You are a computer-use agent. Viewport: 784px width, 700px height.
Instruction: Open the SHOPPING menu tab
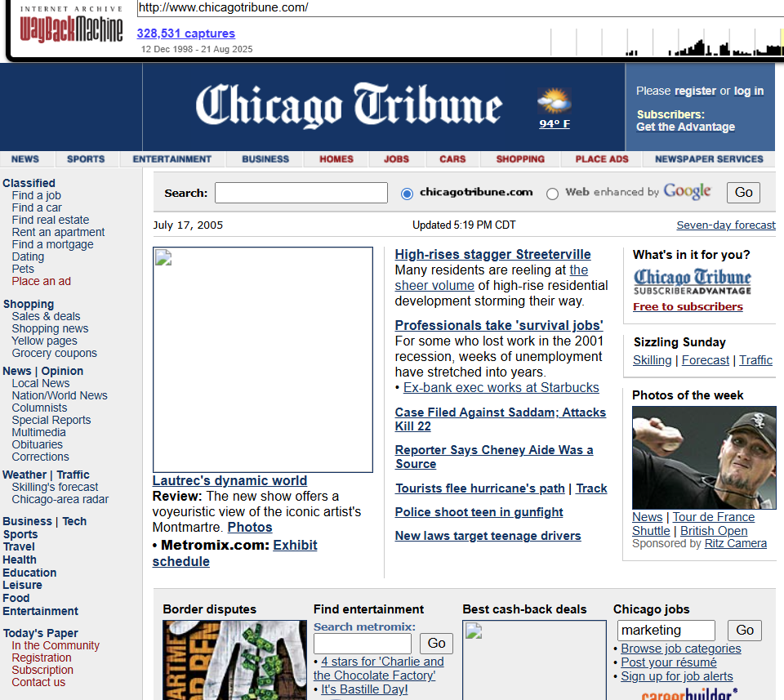pos(520,159)
